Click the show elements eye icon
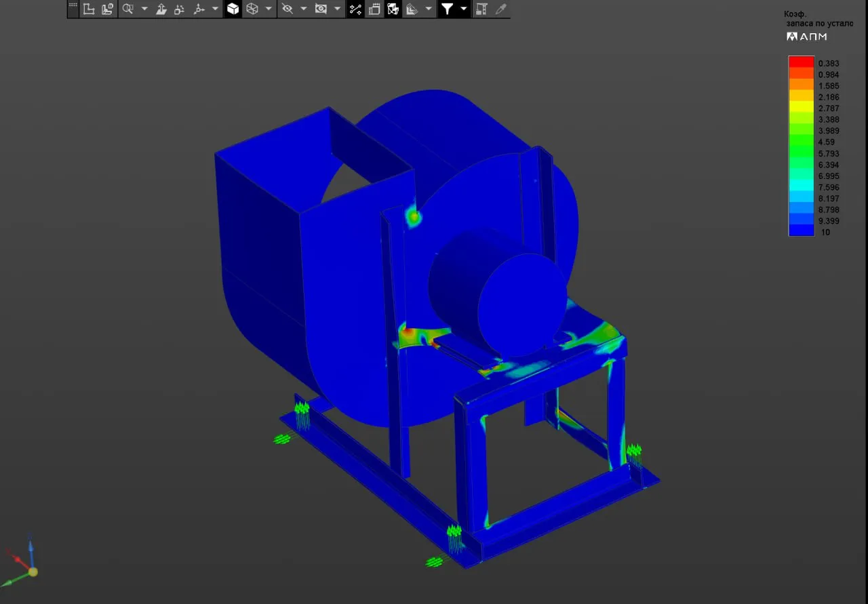868x604 pixels. [x=321, y=9]
